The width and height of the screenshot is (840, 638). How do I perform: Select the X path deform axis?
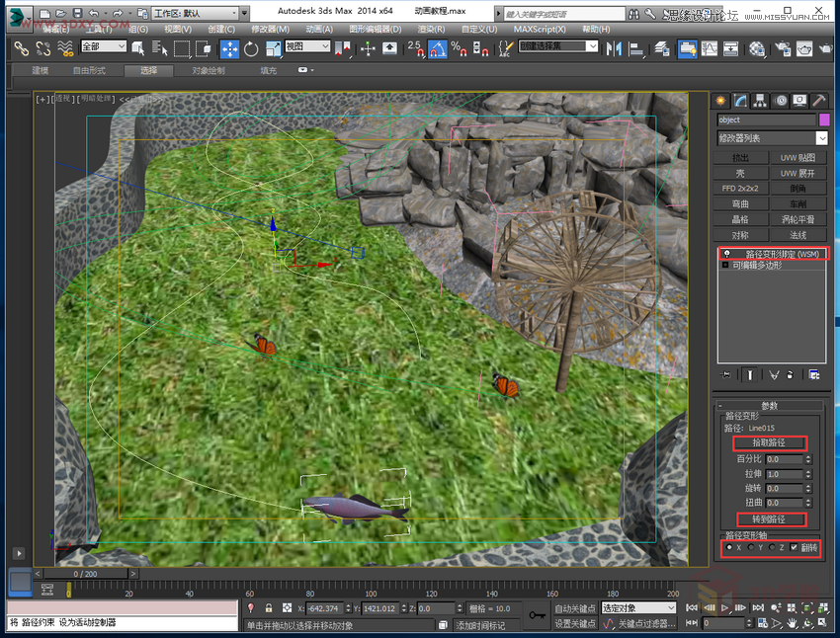[729, 547]
